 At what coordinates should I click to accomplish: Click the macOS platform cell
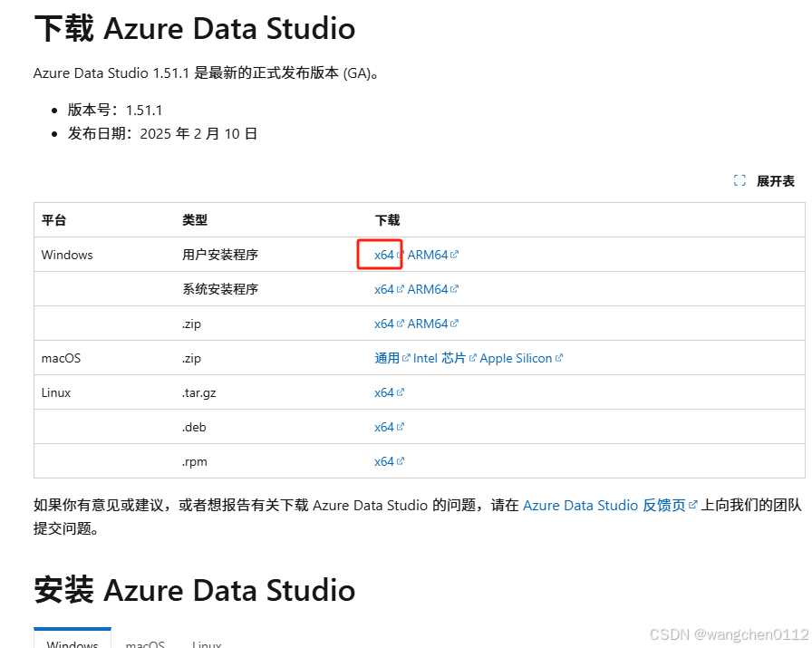point(61,358)
